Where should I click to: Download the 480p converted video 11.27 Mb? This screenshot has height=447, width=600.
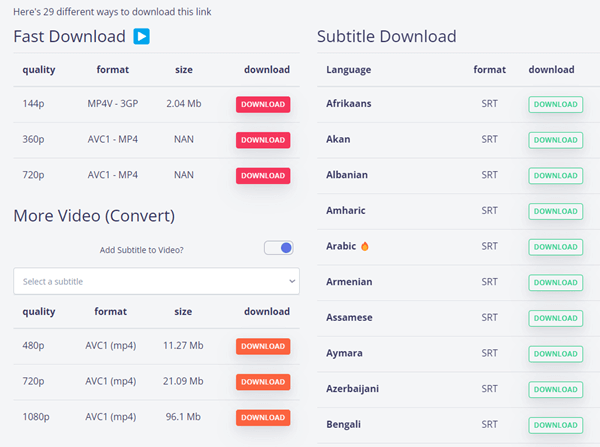tap(263, 346)
